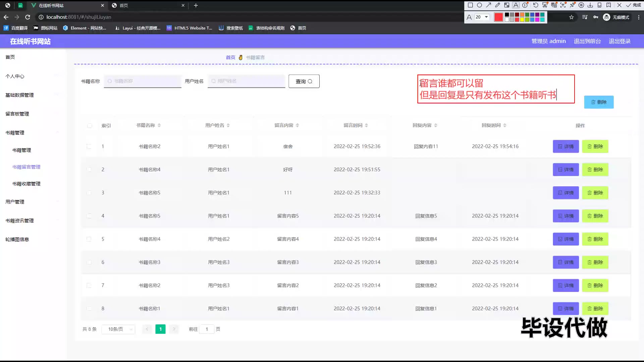The image size is (644, 362).
Task: Select the numbered step marker tool
Action: 525,5
